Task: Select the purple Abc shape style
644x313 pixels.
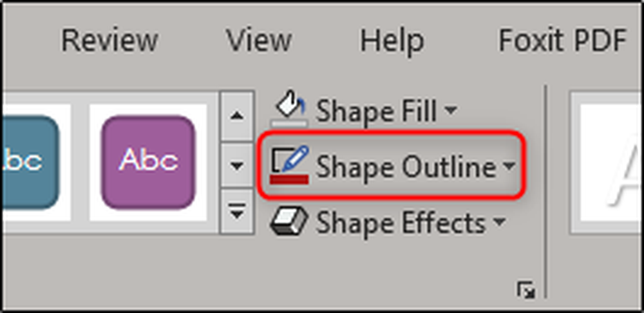Action: coord(148,162)
